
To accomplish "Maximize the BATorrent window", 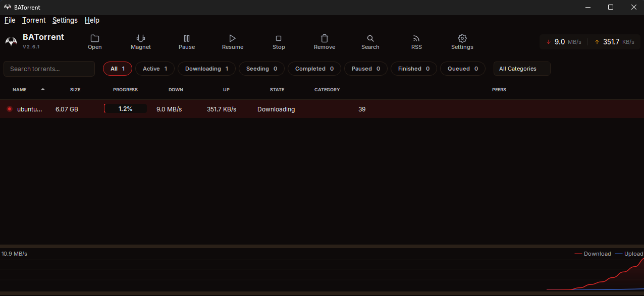I will coord(611,7).
